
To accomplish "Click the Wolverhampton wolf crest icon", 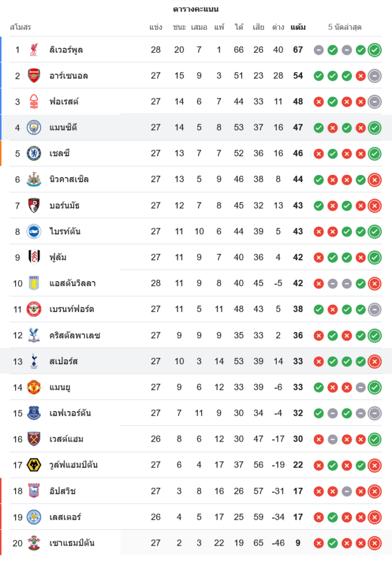I will click(x=34, y=465).
